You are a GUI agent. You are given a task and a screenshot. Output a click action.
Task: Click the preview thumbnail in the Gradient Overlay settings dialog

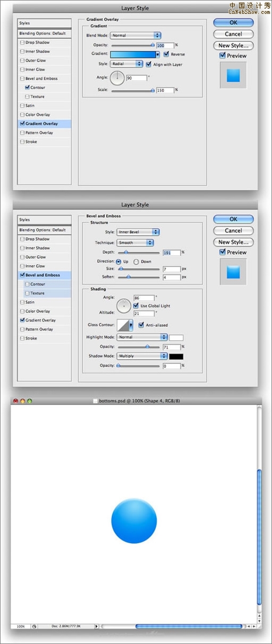(233, 75)
